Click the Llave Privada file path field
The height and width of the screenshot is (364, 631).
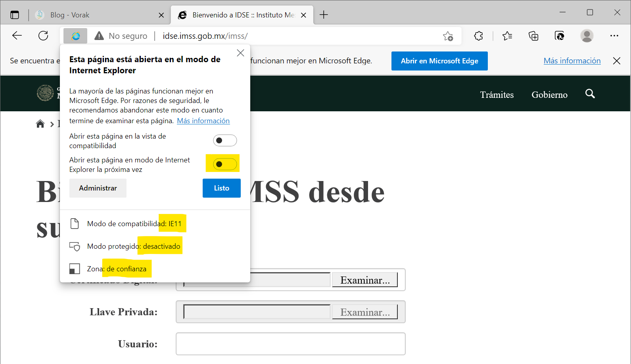(x=257, y=312)
